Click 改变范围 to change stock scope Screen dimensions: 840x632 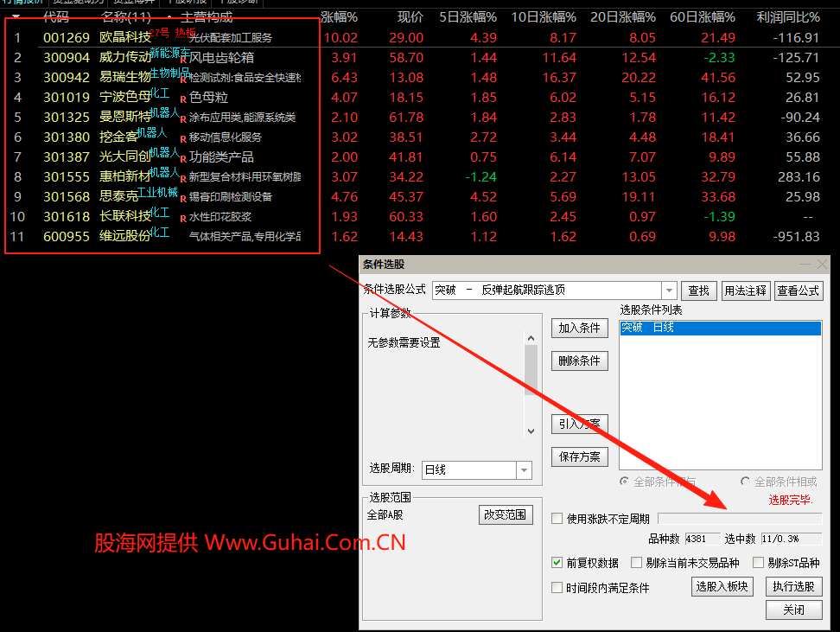click(506, 514)
